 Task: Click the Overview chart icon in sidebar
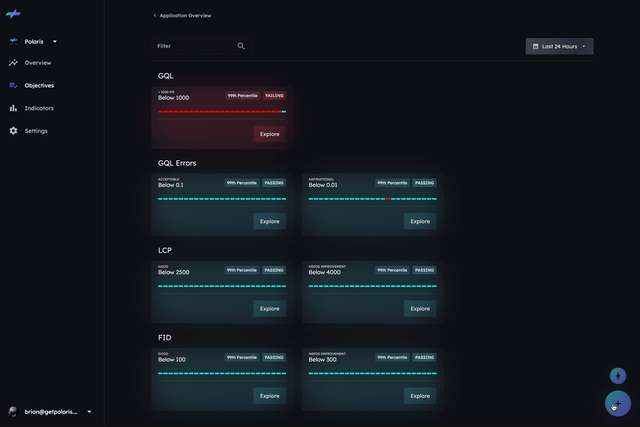14,63
